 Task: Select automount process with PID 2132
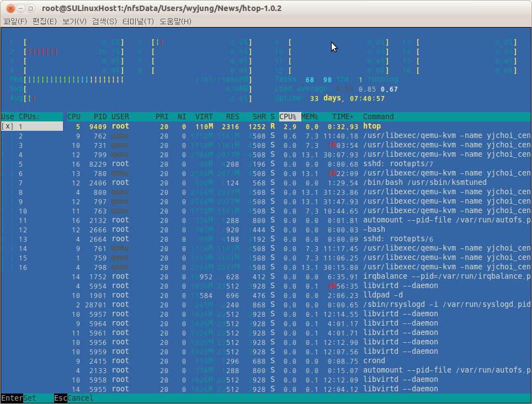299,220
